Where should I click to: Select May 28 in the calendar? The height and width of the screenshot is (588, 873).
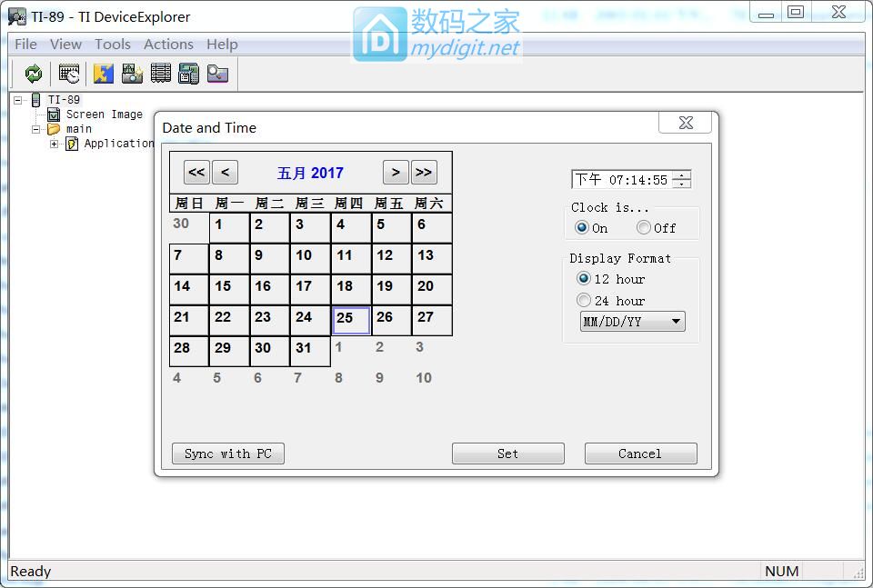pyautogui.click(x=189, y=351)
